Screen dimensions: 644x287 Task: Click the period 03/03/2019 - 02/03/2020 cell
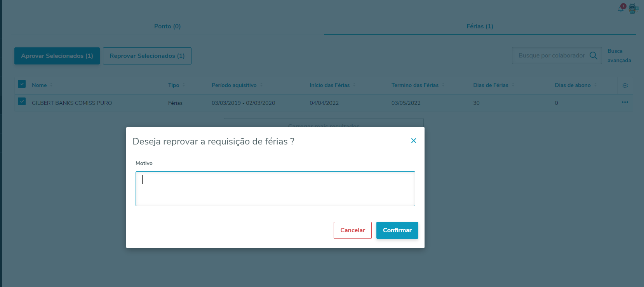coord(243,103)
